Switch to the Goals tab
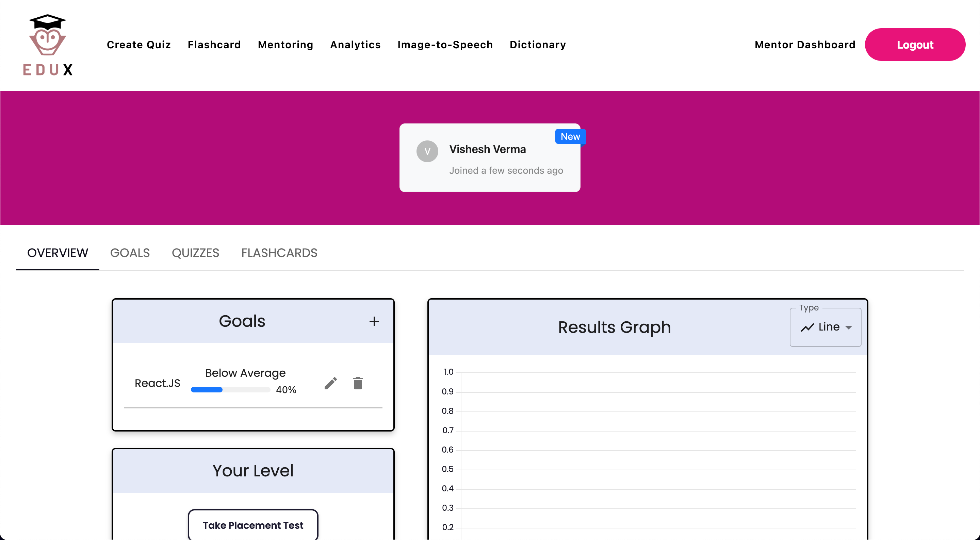980x540 pixels. [x=130, y=253]
